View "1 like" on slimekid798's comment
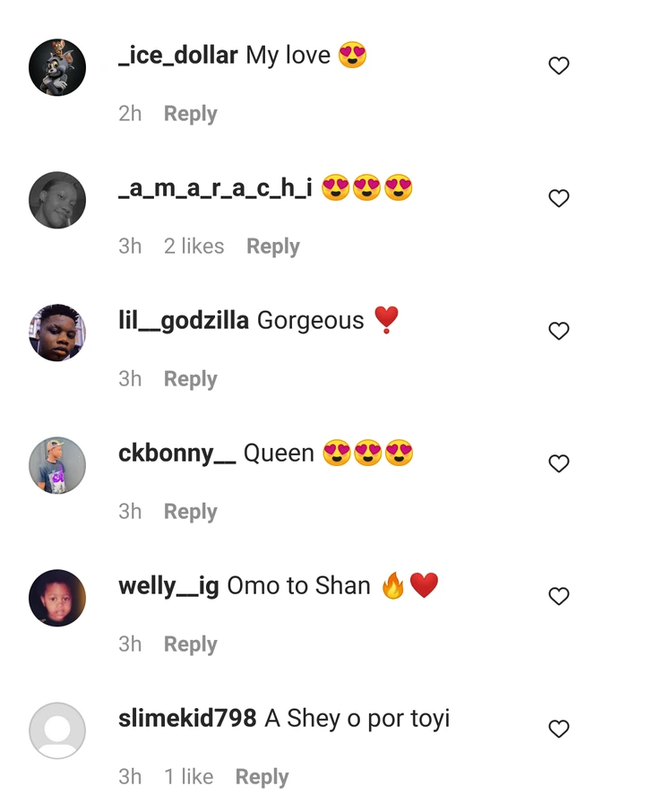645x812 pixels. [x=188, y=776]
